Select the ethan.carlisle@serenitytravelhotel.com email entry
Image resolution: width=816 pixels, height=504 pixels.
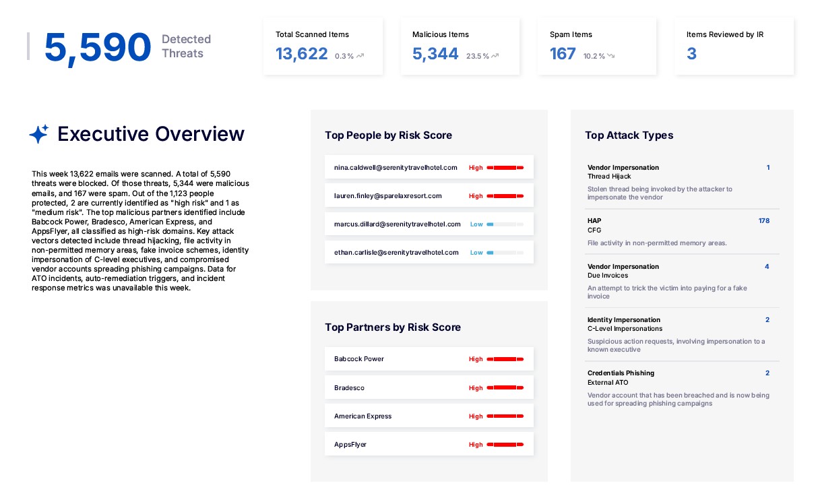pyautogui.click(x=396, y=253)
